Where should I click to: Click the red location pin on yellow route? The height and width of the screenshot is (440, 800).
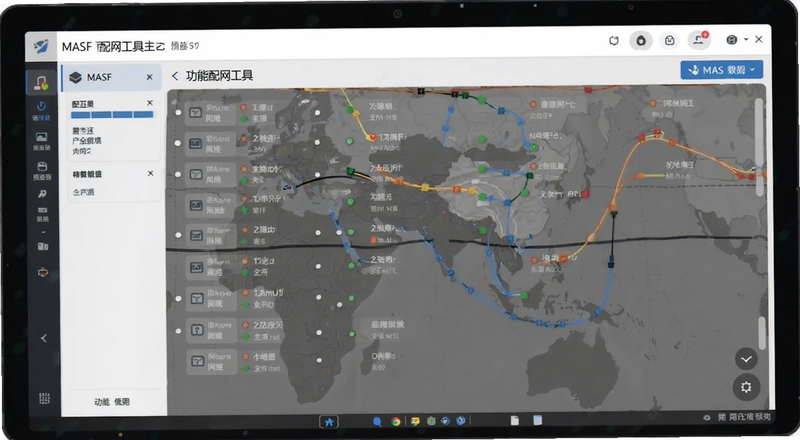pyautogui.click(x=373, y=137)
